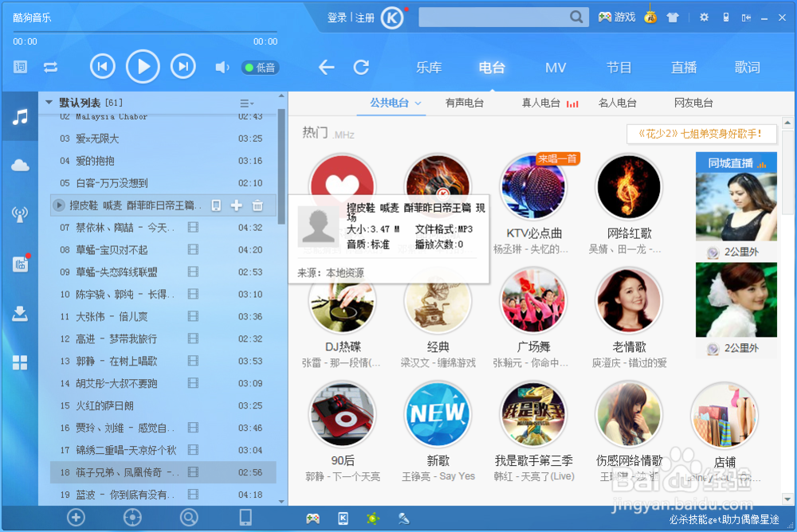Select track 18 筷子兄弟、凤凰传奇

pos(163,472)
